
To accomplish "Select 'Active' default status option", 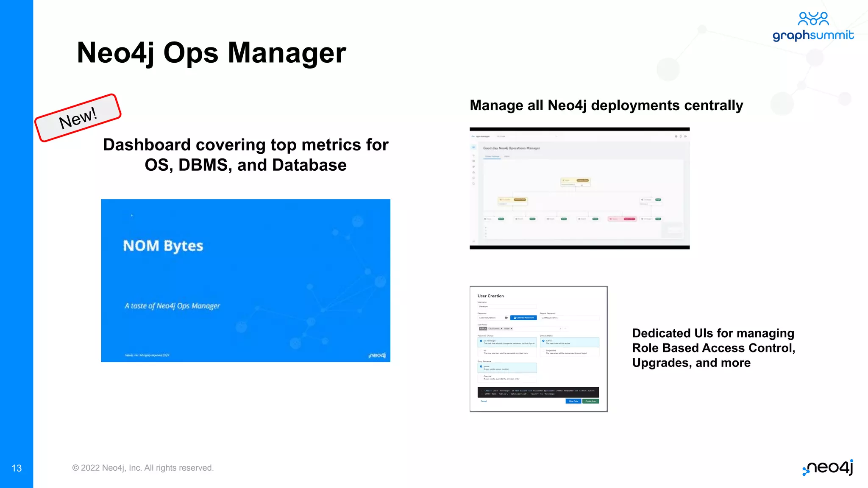I will (x=570, y=342).
